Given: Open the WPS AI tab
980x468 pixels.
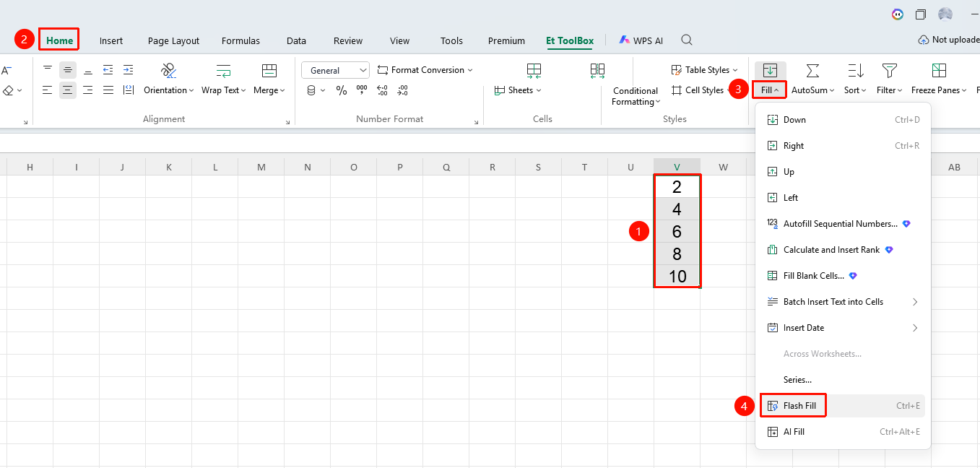Looking at the screenshot, I should [641, 41].
